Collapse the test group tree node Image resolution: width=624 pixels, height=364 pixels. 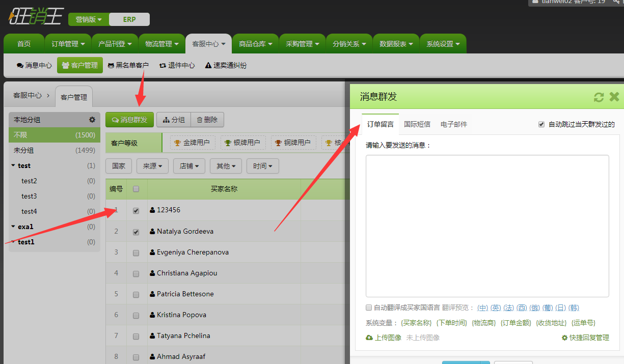[x=13, y=165]
